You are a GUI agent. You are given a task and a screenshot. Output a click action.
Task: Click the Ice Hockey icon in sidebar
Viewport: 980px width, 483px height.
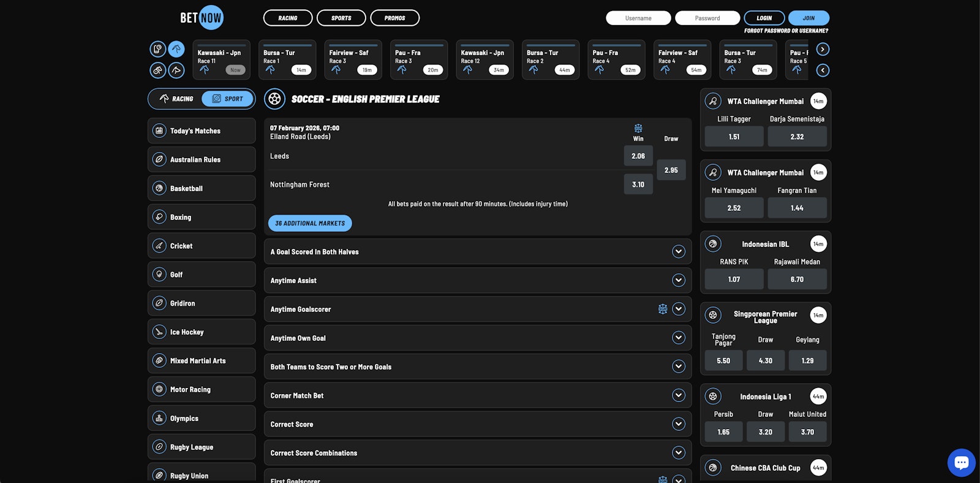point(159,332)
